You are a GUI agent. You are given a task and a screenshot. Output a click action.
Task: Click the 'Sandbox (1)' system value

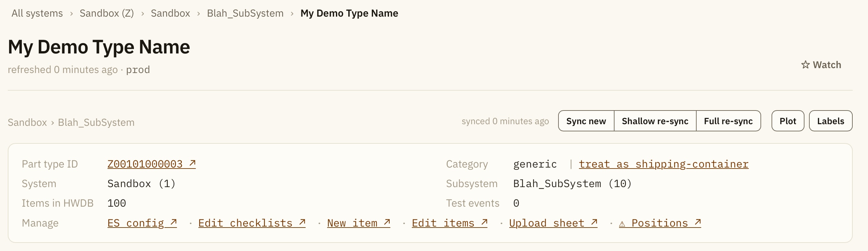point(141,184)
